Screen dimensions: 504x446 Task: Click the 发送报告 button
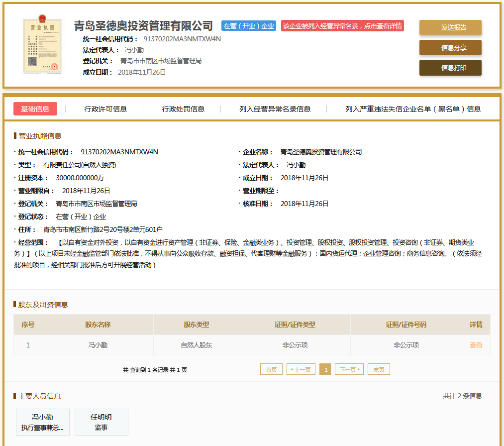pyautogui.click(x=450, y=27)
